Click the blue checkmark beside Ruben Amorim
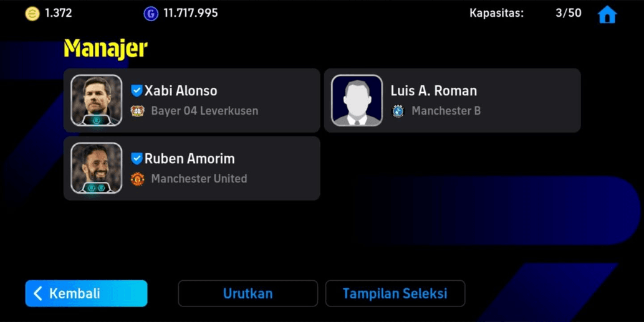The height and width of the screenshot is (322, 644). (137, 158)
